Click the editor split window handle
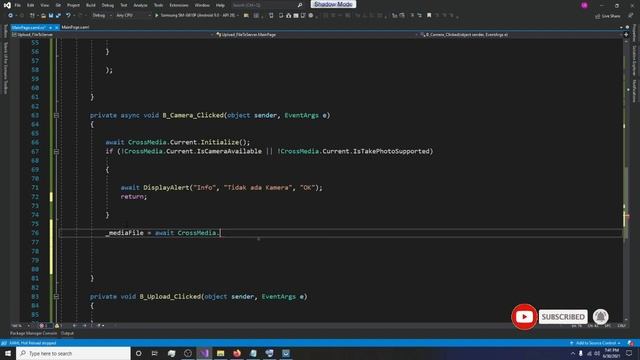The image size is (640, 360). tap(626, 35)
